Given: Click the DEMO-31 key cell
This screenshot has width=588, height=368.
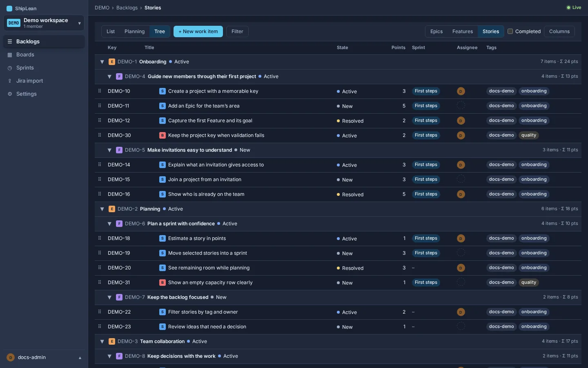Looking at the screenshot, I should [x=119, y=283].
